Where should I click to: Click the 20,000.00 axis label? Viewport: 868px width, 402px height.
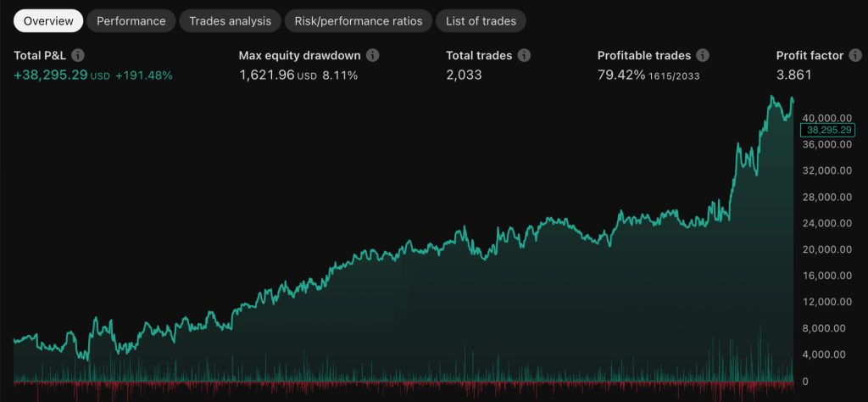(827, 249)
